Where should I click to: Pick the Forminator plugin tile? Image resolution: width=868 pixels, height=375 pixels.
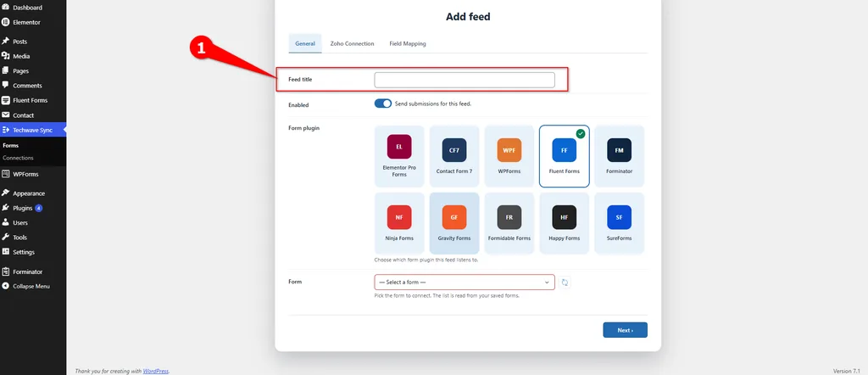coord(619,156)
